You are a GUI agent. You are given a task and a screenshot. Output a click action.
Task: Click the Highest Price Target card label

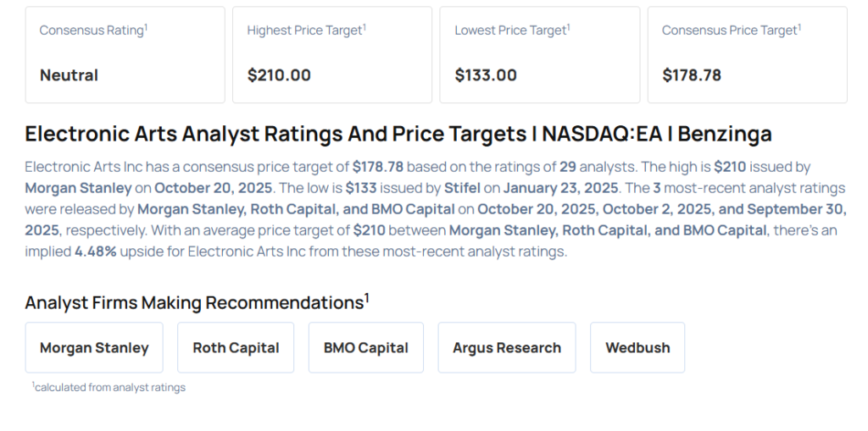click(x=306, y=30)
